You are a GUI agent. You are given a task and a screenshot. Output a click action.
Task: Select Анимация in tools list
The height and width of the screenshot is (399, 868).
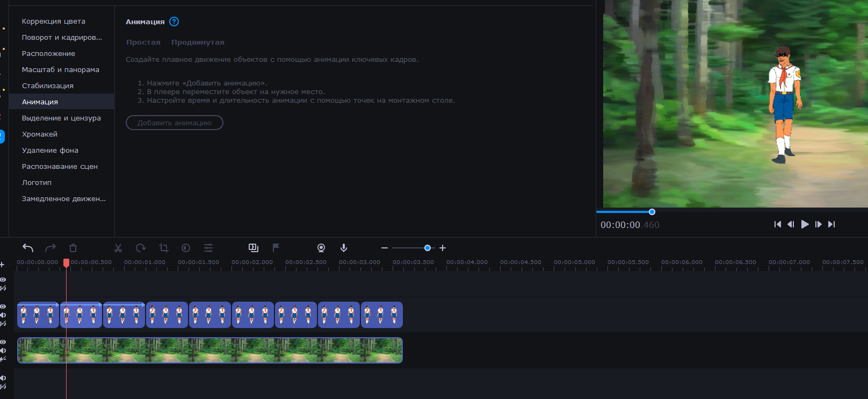62,102
